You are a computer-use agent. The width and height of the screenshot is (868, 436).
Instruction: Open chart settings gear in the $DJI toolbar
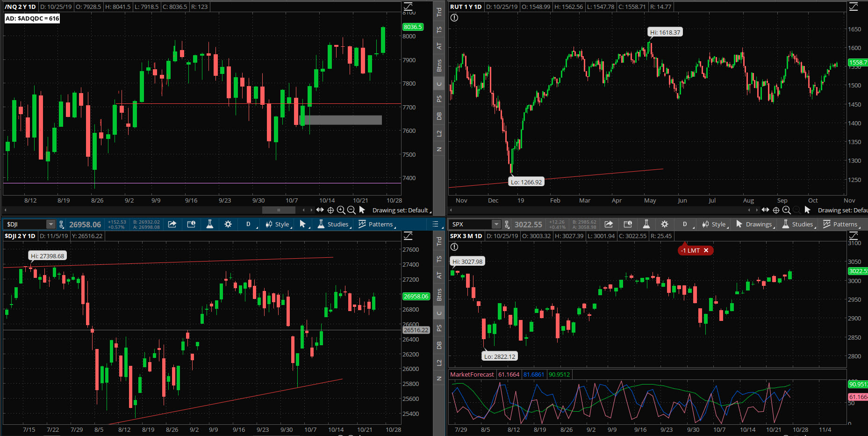pyautogui.click(x=228, y=224)
